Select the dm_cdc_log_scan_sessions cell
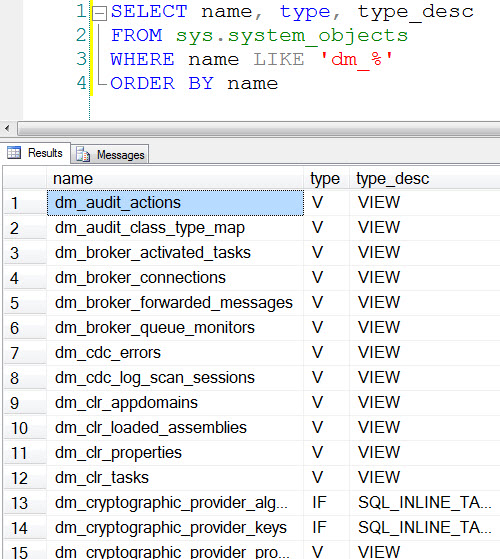Image resolution: width=500 pixels, height=559 pixels. click(x=175, y=378)
